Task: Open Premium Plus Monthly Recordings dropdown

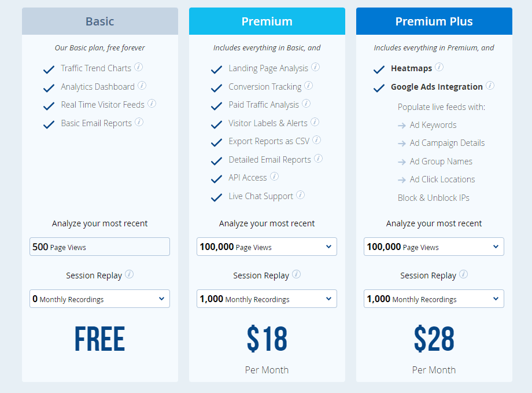Action: pos(434,299)
